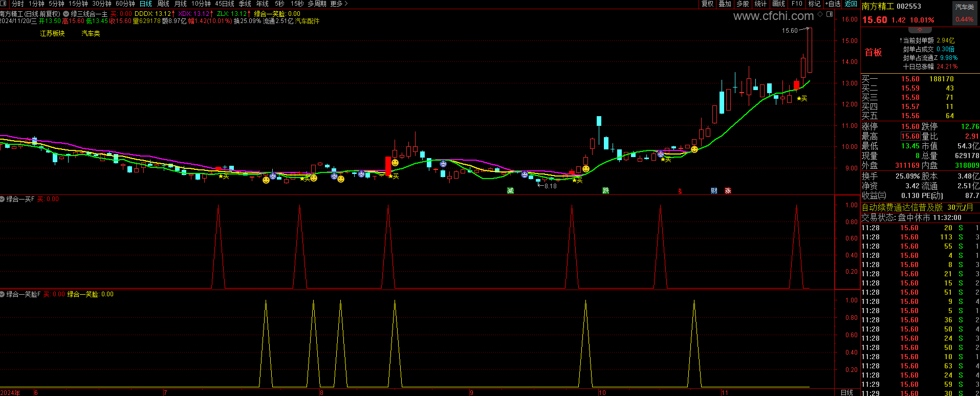Click the 统计 statistics button
The image size is (980, 396).
pyautogui.click(x=760, y=4)
